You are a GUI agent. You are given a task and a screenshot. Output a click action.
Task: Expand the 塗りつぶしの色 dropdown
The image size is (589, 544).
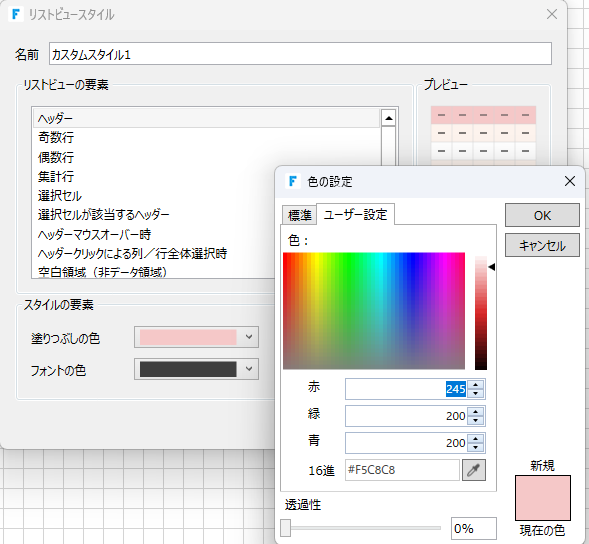click(249, 337)
